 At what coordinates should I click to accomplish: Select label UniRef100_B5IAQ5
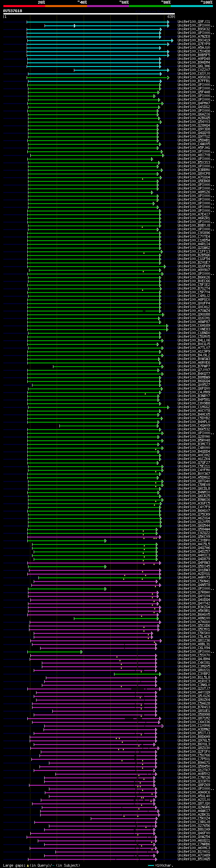194,859
